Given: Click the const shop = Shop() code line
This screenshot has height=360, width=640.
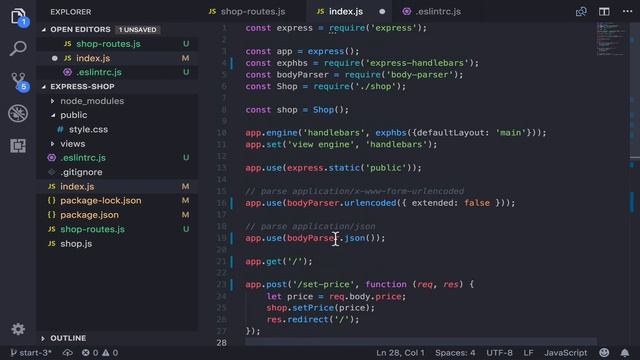Looking at the screenshot, I should (x=297, y=110).
